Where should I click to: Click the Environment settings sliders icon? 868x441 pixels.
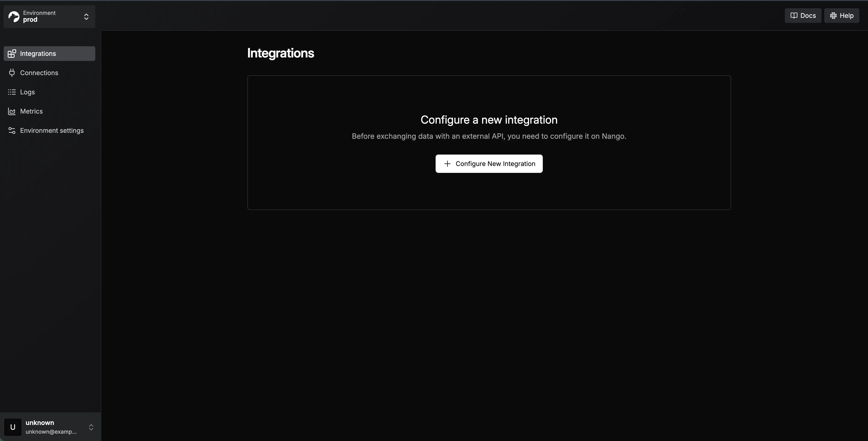12,130
